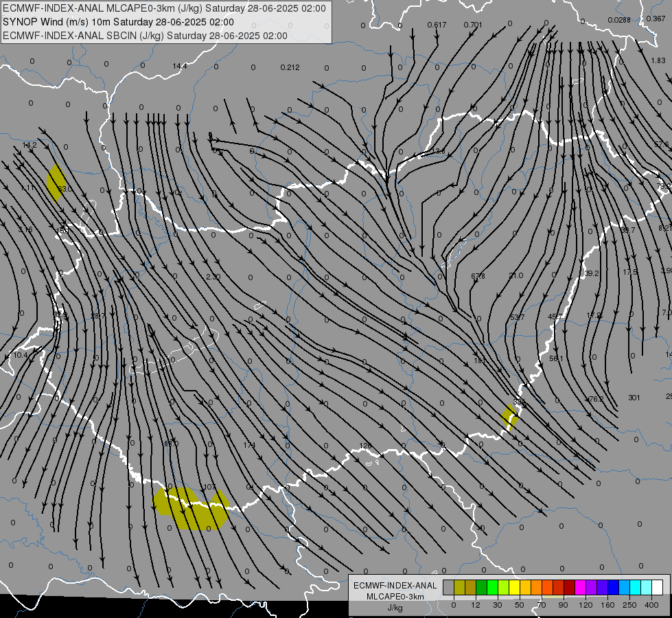Click the MLCAPE0-3km title line in the header
672x618 pixels.
tap(164, 8)
